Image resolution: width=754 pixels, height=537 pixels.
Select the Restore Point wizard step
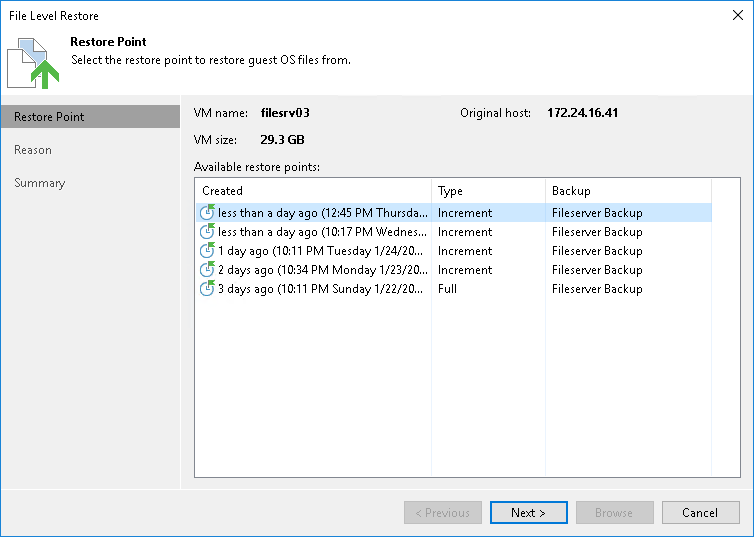[90, 117]
